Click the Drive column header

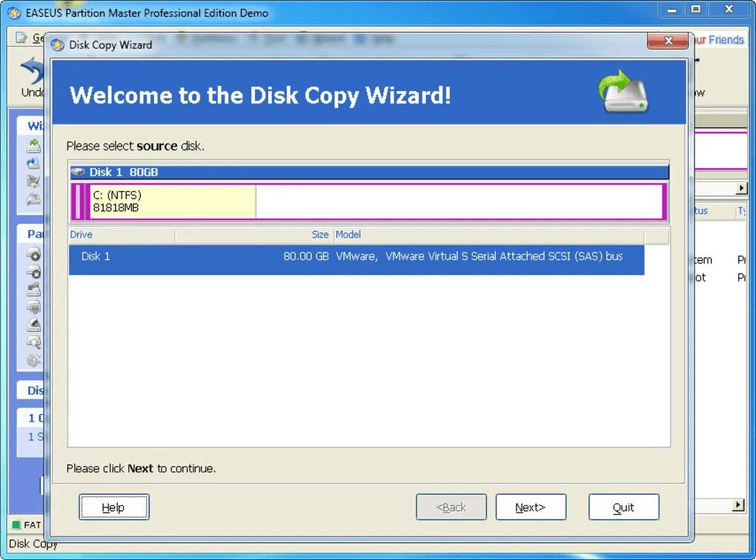click(122, 235)
